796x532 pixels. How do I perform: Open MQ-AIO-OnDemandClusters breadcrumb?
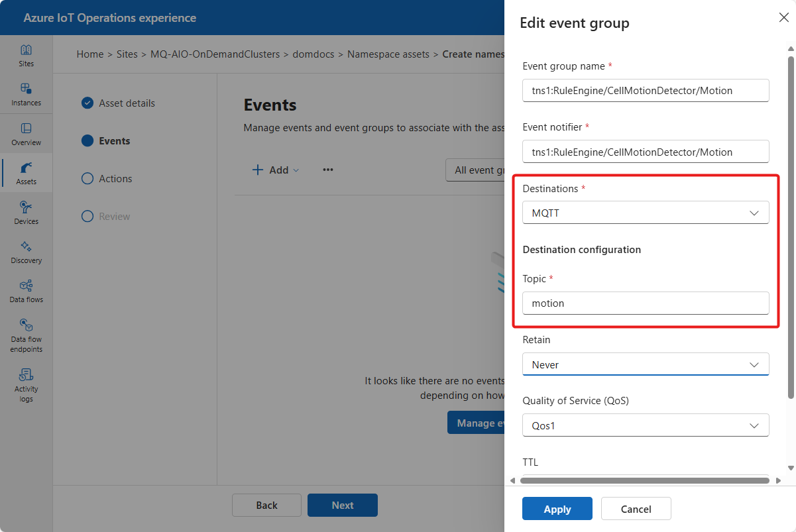215,54
